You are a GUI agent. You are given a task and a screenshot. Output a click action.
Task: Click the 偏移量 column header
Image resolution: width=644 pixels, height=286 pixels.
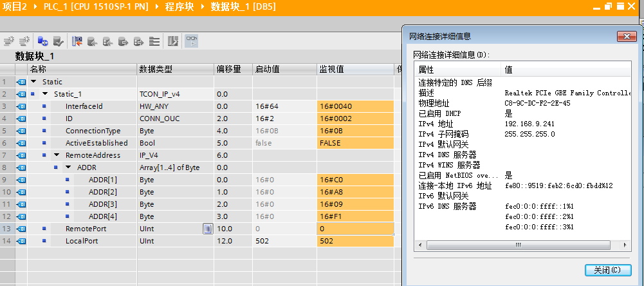(x=233, y=69)
